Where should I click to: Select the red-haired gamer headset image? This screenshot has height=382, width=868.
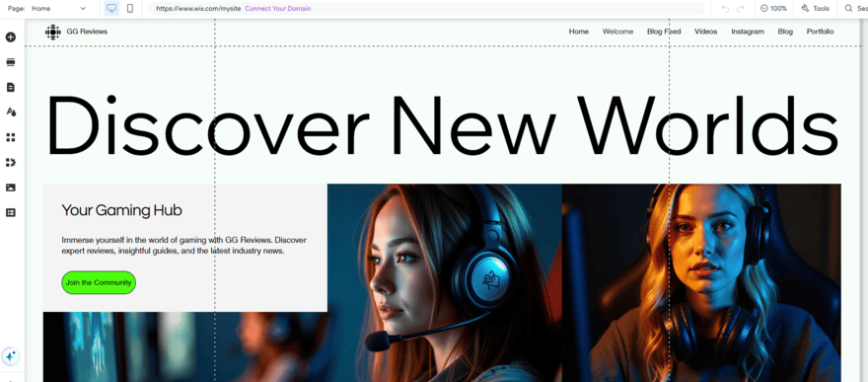click(x=445, y=283)
